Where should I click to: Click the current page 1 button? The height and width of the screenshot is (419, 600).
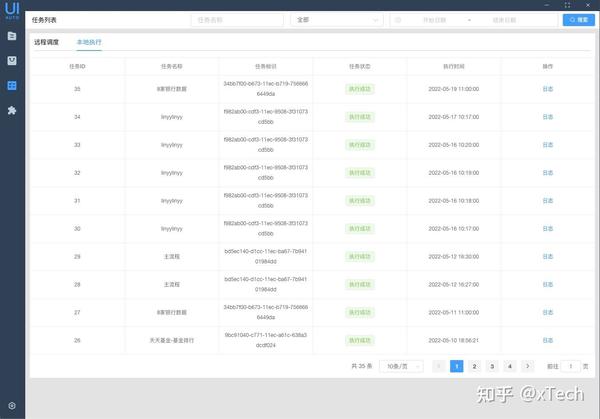pos(457,366)
